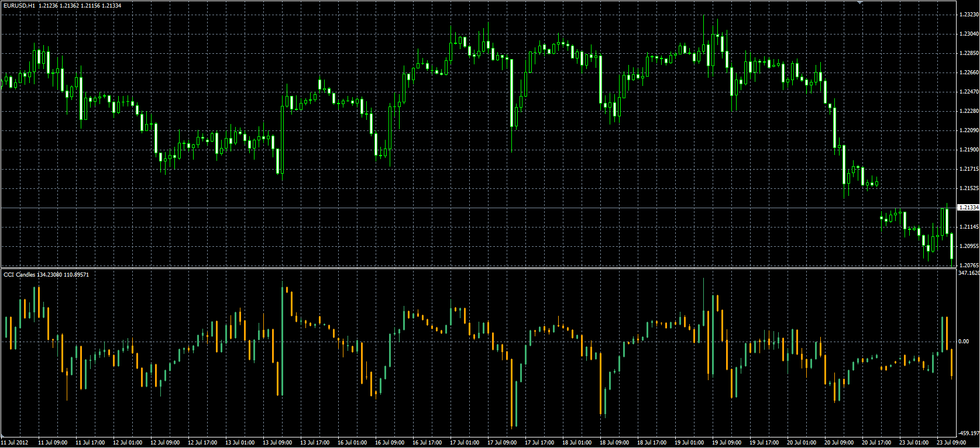This screenshot has height=448, width=980.
Task: Click the 16 Jul 17:00 time label
Action: coord(427,443)
